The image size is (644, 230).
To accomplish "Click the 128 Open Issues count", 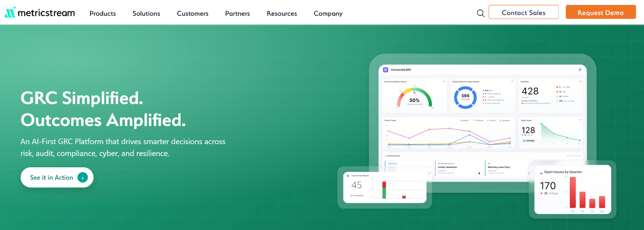I will tap(528, 130).
